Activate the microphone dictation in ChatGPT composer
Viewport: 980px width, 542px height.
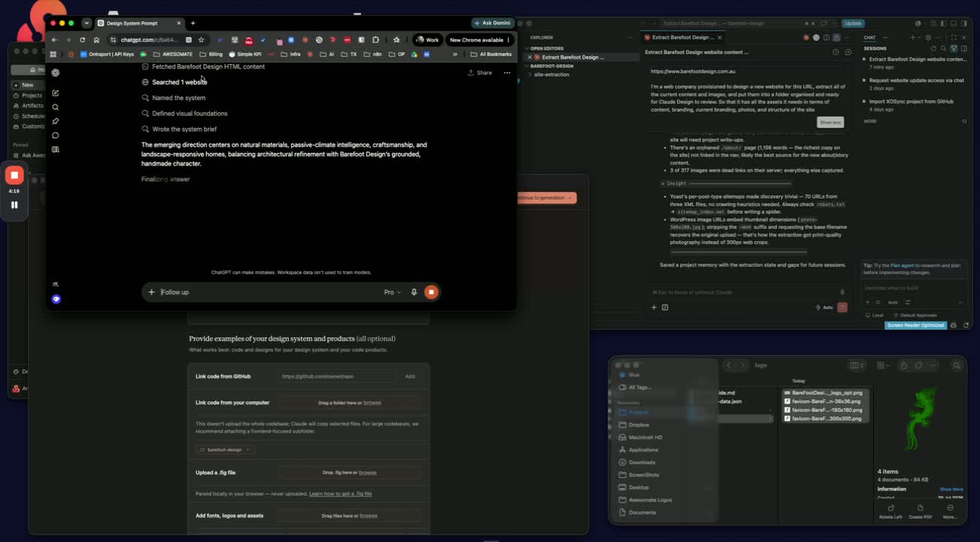click(x=413, y=292)
